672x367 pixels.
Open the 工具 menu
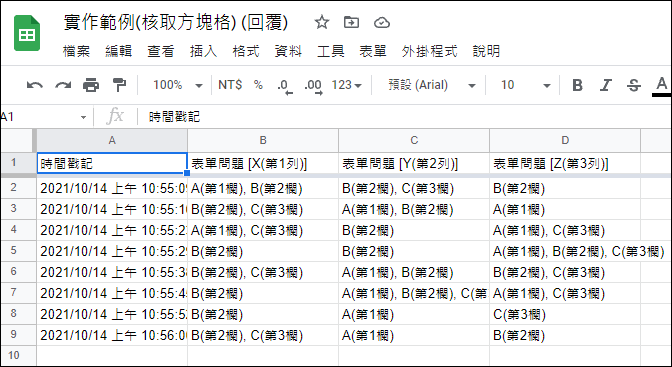coord(330,51)
